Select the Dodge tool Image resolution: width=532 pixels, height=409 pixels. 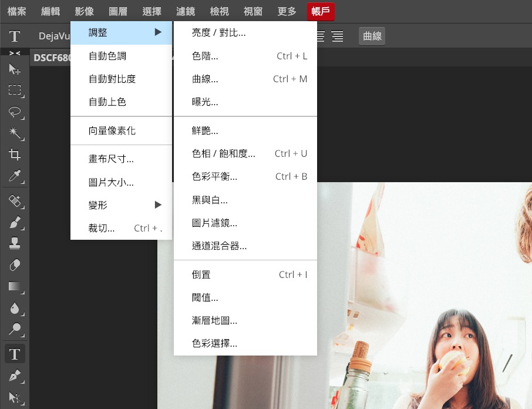pyautogui.click(x=14, y=329)
